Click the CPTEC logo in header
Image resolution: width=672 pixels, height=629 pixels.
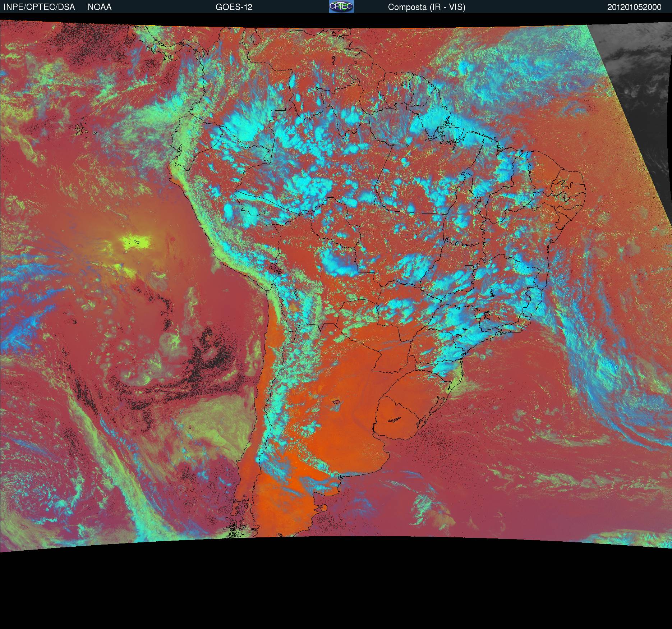click(341, 6)
